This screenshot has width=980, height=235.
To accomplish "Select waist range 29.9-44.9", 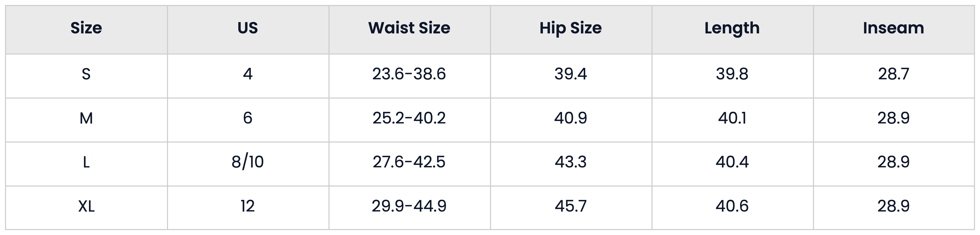I will (410, 208).
